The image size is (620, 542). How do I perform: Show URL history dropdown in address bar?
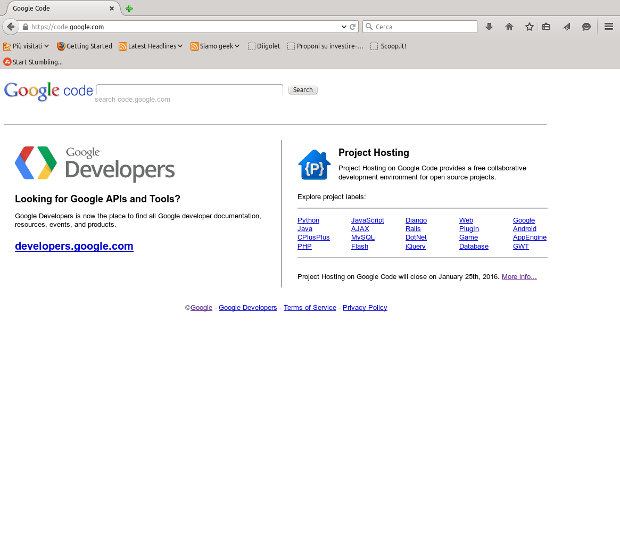click(x=343, y=27)
